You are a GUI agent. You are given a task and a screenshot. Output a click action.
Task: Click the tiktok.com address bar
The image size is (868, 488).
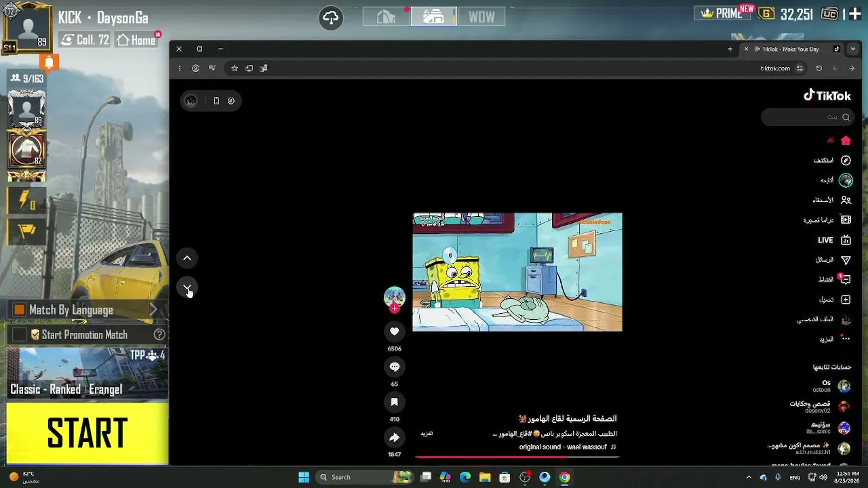775,68
